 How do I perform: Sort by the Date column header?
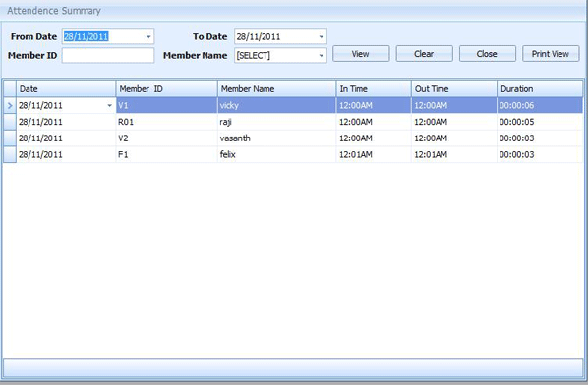point(66,88)
